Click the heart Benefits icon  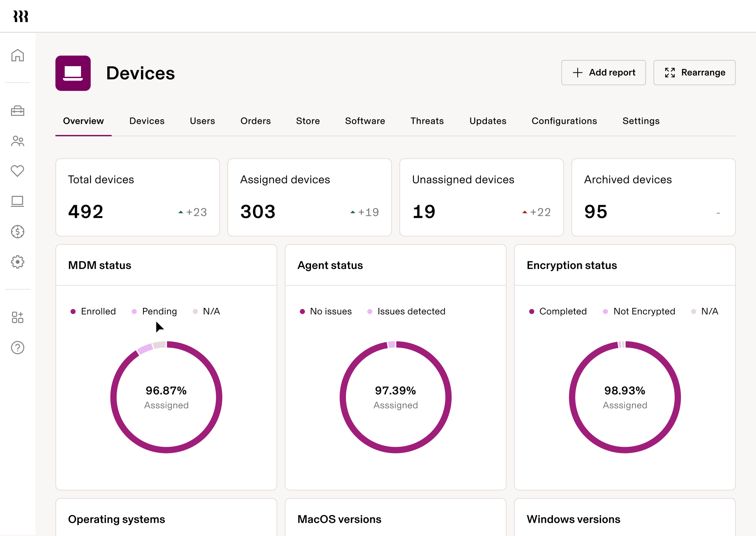tap(18, 171)
